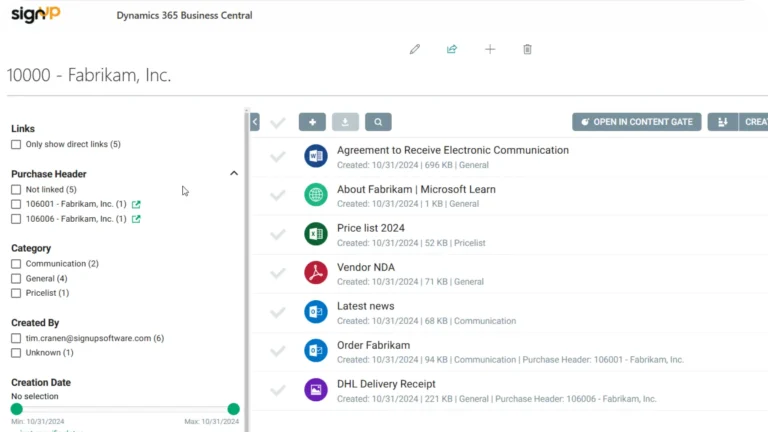Open the DHL Delivery Receipt document
The width and height of the screenshot is (768, 432).
[x=386, y=384]
